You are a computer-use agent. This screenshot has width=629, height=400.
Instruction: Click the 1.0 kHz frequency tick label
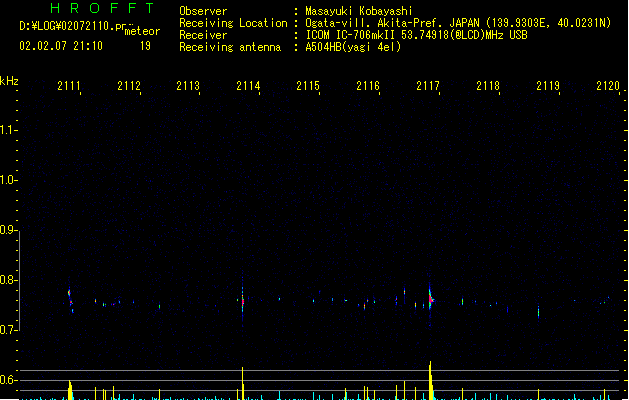coord(7,180)
